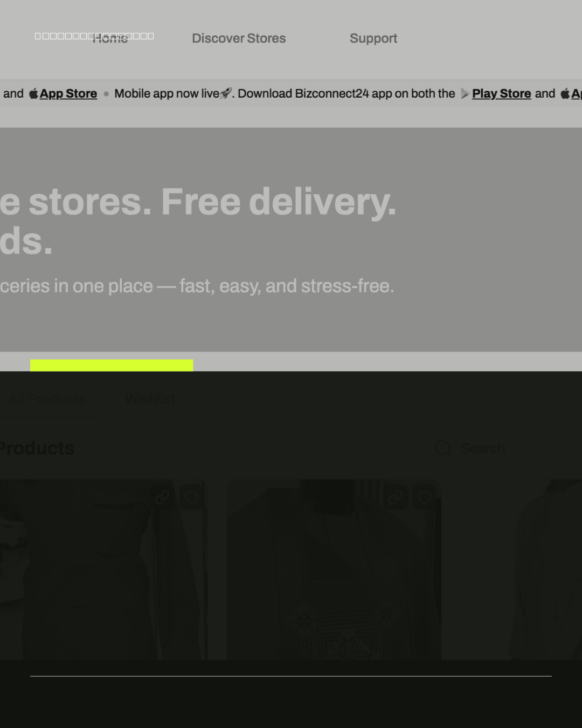
Task: Click the Google Play triangle icon
Action: [x=465, y=94]
